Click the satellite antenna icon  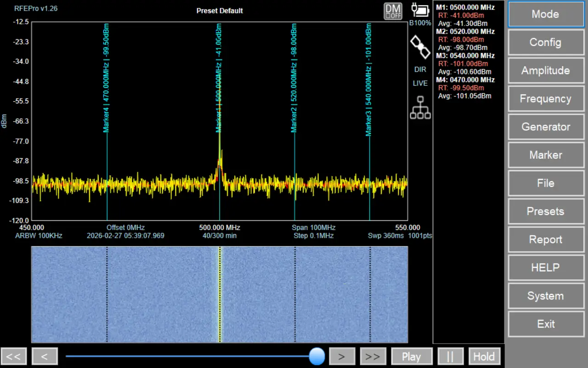420,47
